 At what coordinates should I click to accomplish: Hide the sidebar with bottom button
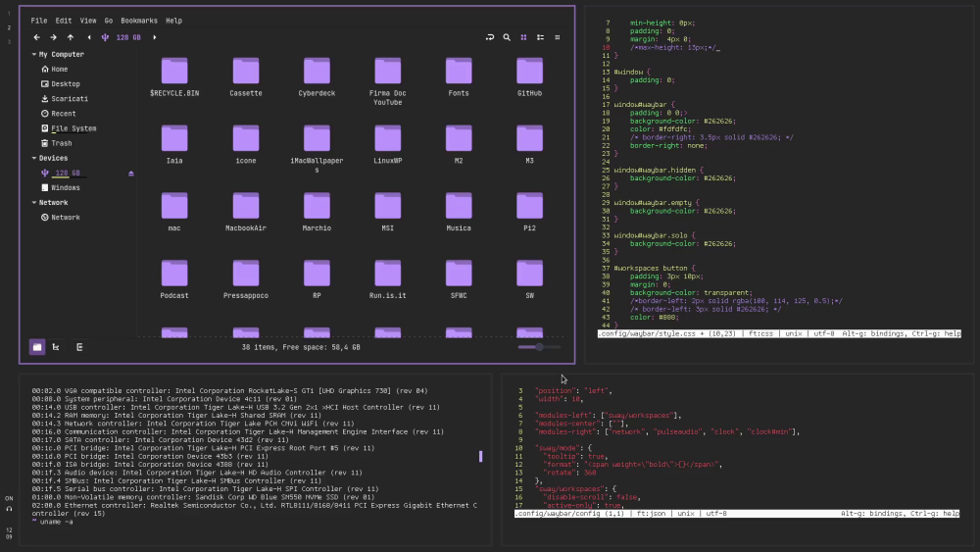pyautogui.click(x=79, y=347)
